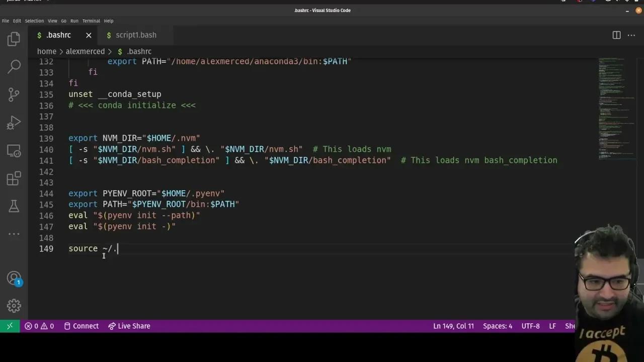The height and width of the screenshot is (362, 644).
Task: Open editor More Actions ellipsis menu
Action: [x=631, y=35]
